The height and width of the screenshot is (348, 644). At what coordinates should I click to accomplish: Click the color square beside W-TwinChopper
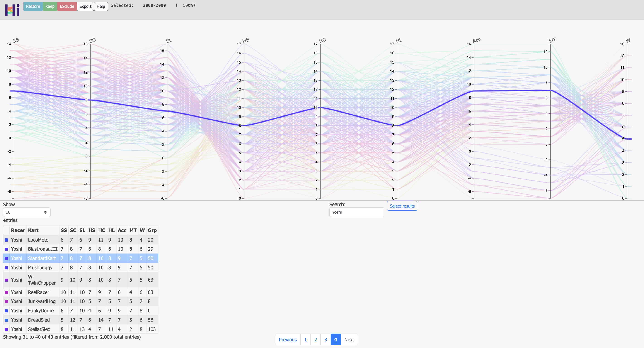[x=7, y=280]
